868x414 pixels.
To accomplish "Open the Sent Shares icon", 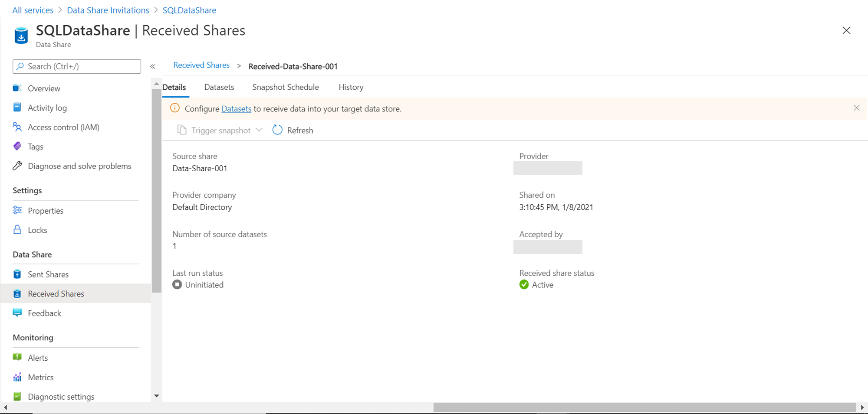I will [x=17, y=274].
